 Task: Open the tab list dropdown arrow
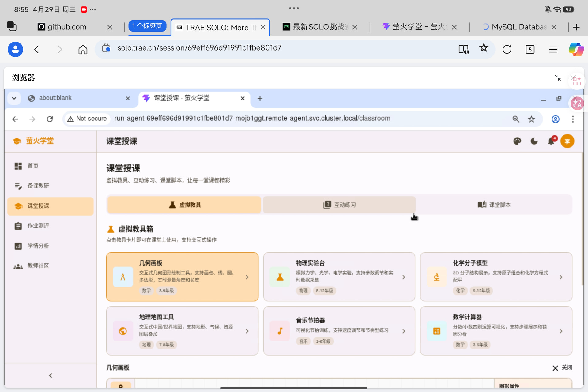14,98
